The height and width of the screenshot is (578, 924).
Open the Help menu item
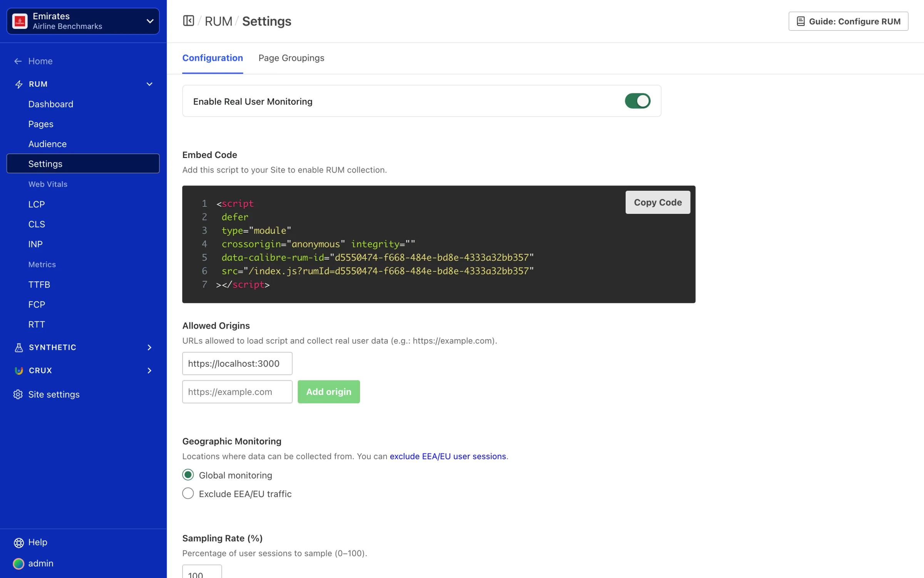click(38, 543)
